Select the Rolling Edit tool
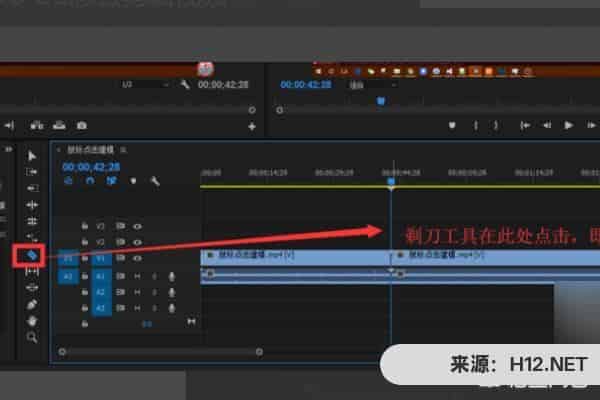The height and width of the screenshot is (400, 600). [x=32, y=221]
